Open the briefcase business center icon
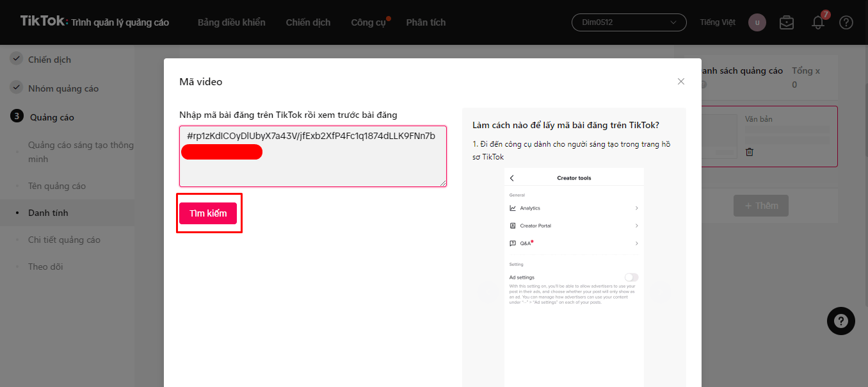Screen dimensions: 868x387 click(787, 22)
